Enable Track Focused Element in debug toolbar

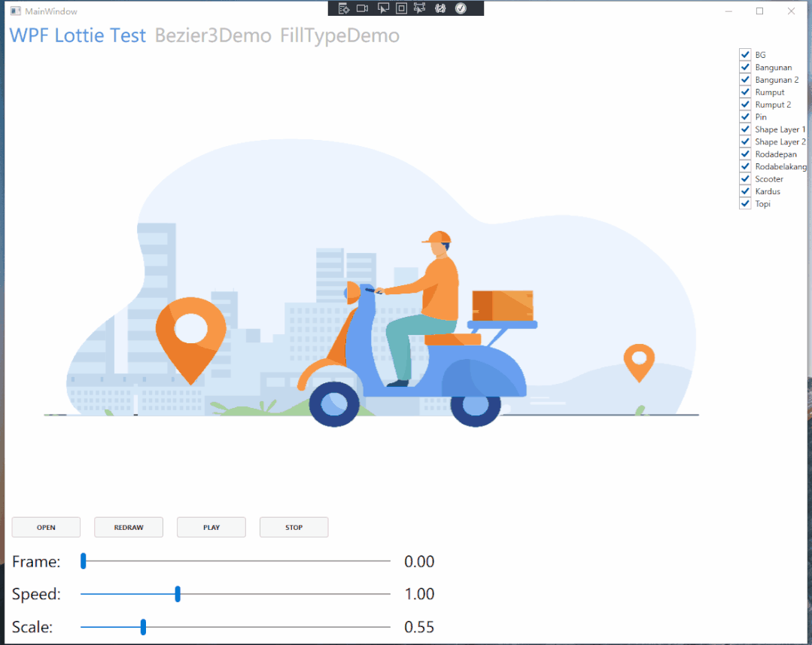419,8
